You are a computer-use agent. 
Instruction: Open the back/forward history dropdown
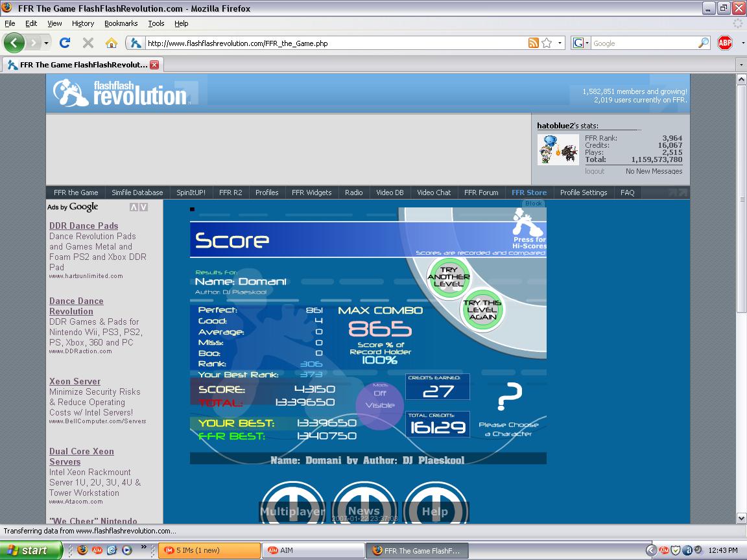click(46, 43)
